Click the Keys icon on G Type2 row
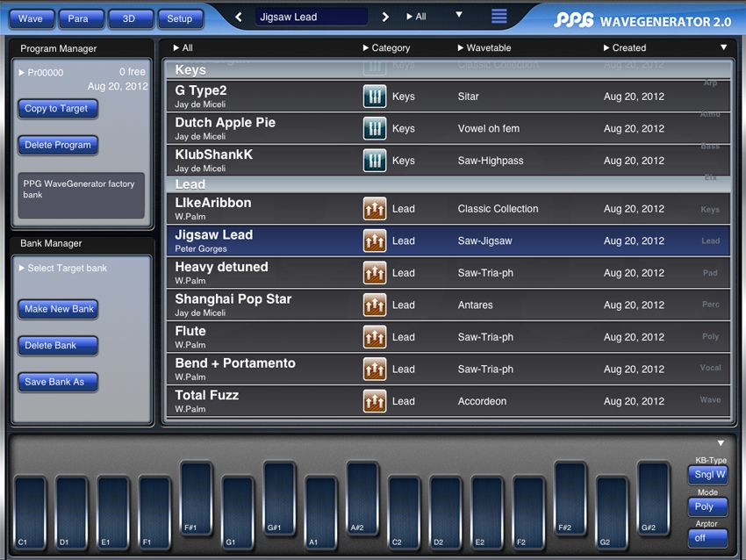The height and width of the screenshot is (560, 746). pyautogui.click(x=375, y=97)
